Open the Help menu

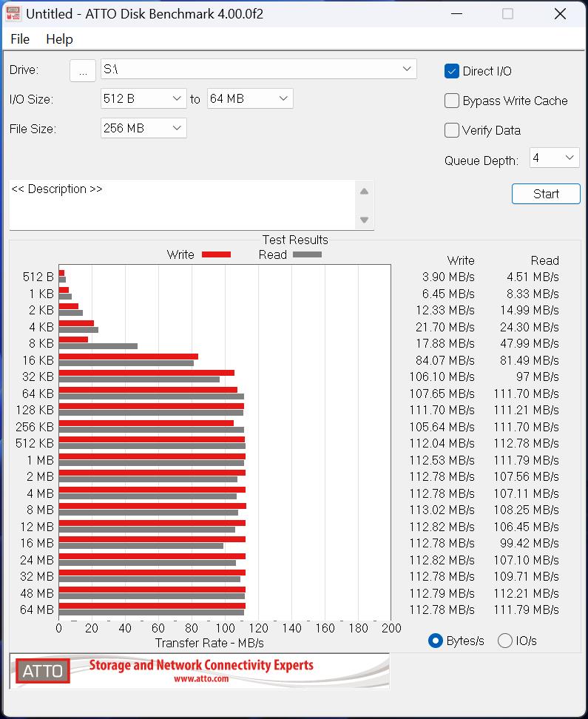(59, 39)
